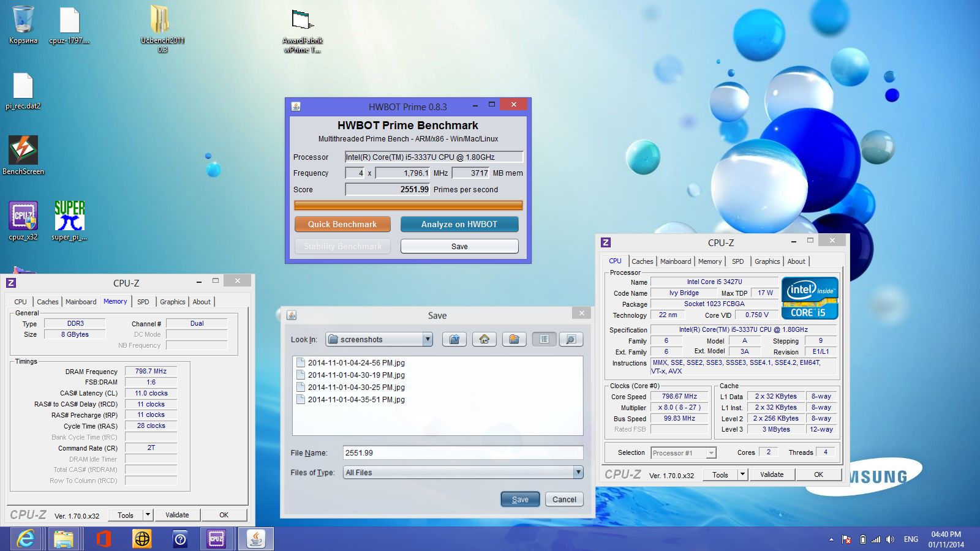Click Validate in left CPU-Z window
Image resolution: width=980 pixels, height=551 pixels.
pos(177,515)
